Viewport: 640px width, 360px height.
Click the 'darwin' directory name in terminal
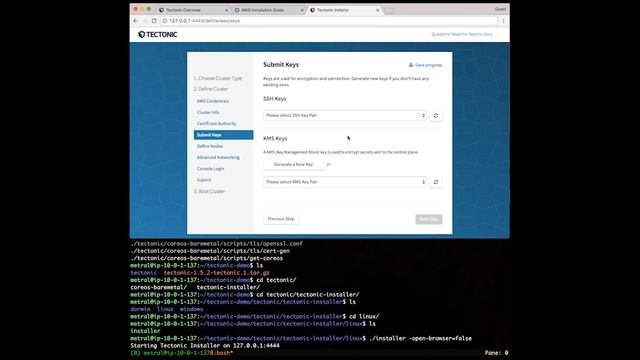(140, 309)
